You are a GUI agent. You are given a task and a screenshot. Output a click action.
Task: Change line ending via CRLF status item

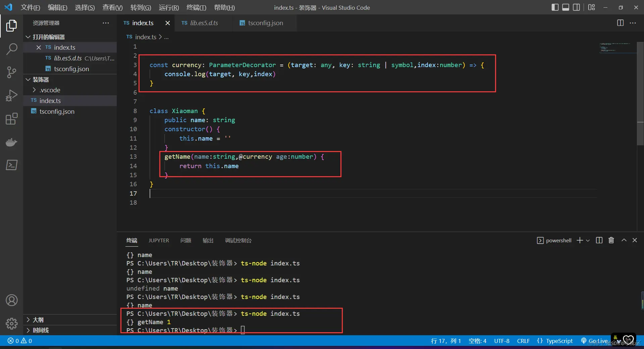click(x=523, y=341)
